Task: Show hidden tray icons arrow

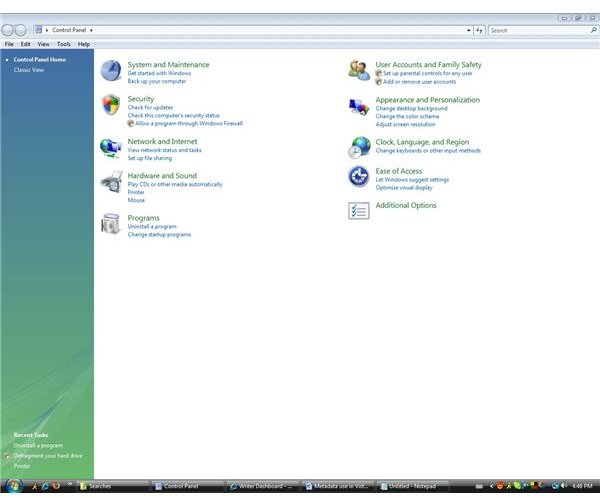Action: (x=492, y=486)
